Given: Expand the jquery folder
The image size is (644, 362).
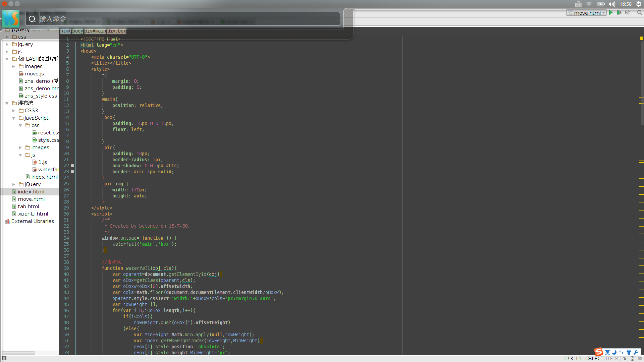Looking at the screenshot, I should (x=7, y=44).
